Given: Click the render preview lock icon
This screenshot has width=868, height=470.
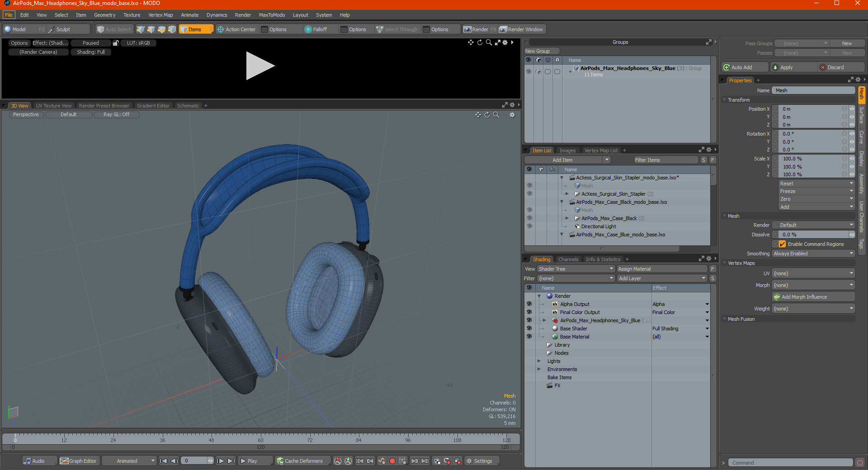Looking at the screenshot, I should (x=116, y=43).
